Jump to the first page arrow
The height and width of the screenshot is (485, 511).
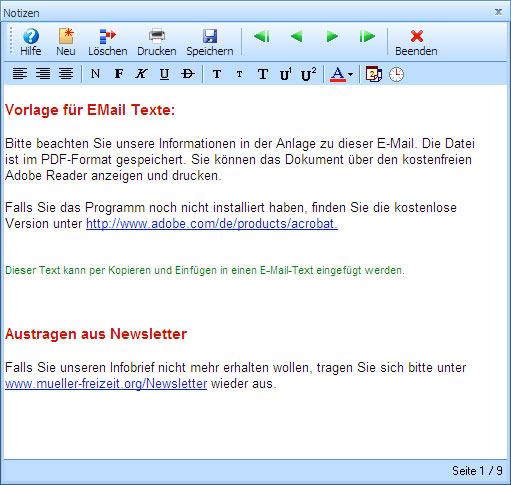pyautogui.click(x=261, y=36)
